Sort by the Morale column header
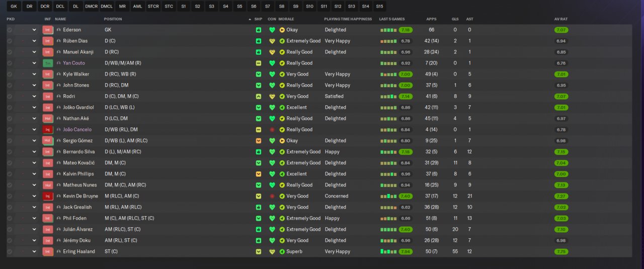Screen dimensions: 644x269 [286, 19]
